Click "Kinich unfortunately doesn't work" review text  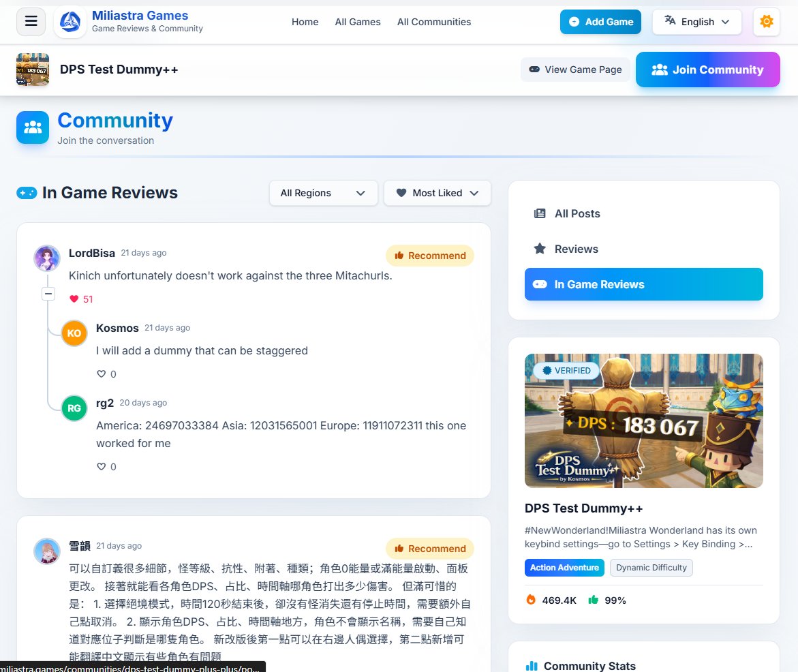coord(230,275)
